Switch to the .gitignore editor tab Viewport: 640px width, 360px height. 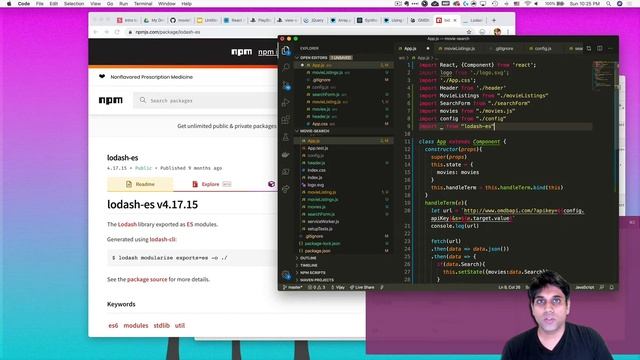(x=504, y=49)
